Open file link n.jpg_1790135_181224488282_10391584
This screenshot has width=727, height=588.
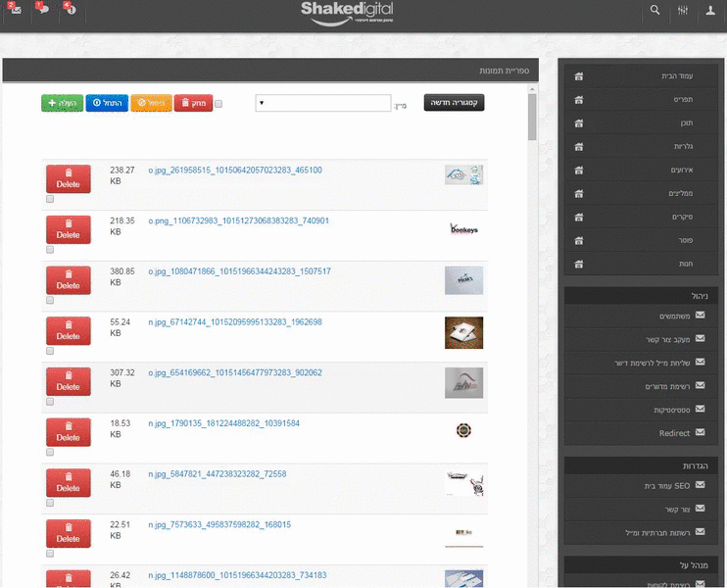click(224, 423)
